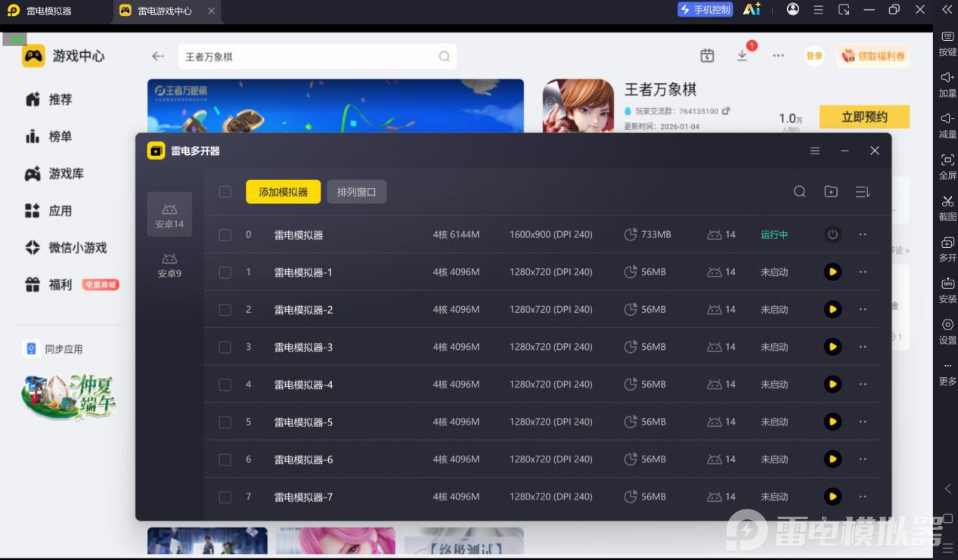Open 应用 apps in sidebar
This screenshot has height=560, width=958.
pyautogui.click(x=49, y=211)
